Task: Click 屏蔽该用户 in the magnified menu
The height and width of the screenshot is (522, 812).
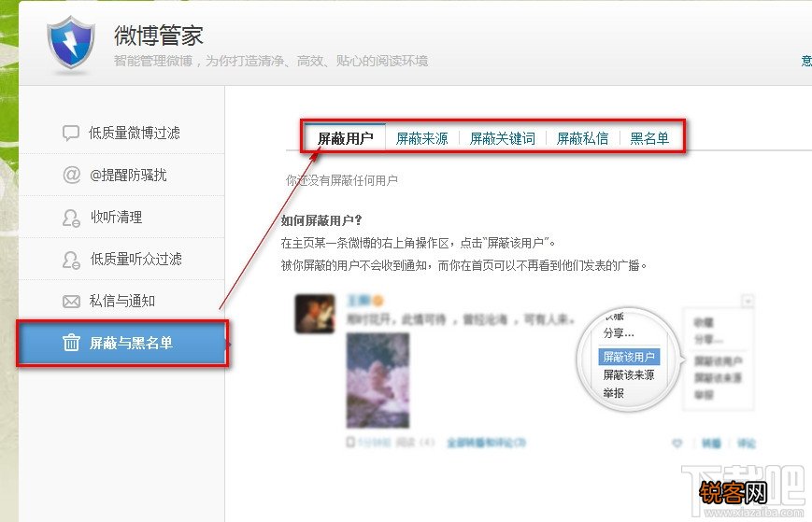Action: coord(629,357)
